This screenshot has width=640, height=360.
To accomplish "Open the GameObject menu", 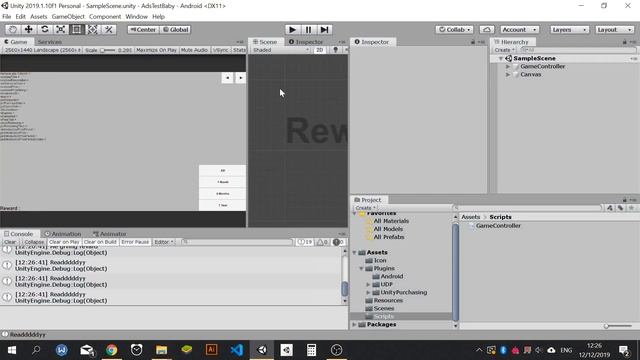I will click(x=68, y=17).
